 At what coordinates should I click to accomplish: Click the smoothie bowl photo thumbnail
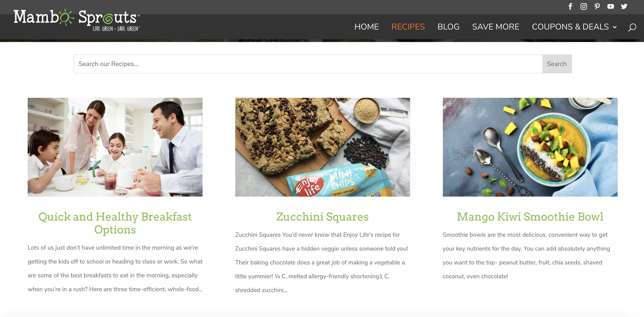[x=530, y=147]
